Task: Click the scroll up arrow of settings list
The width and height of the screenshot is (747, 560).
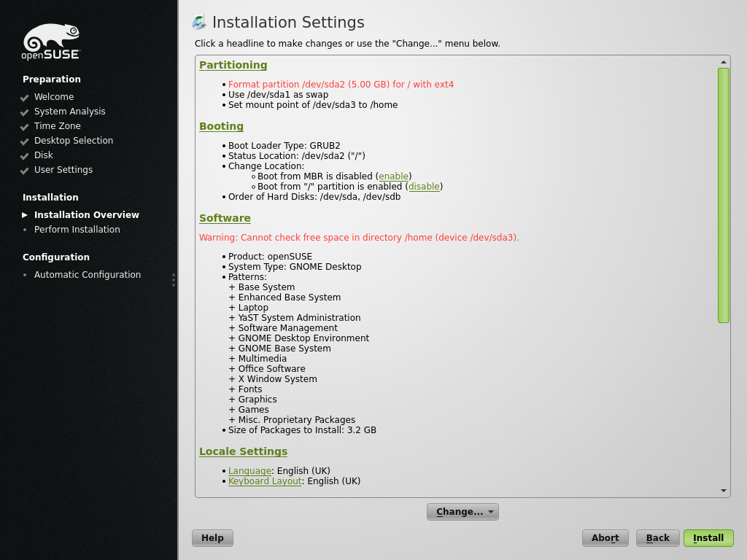Action: (x=723, y=63)
